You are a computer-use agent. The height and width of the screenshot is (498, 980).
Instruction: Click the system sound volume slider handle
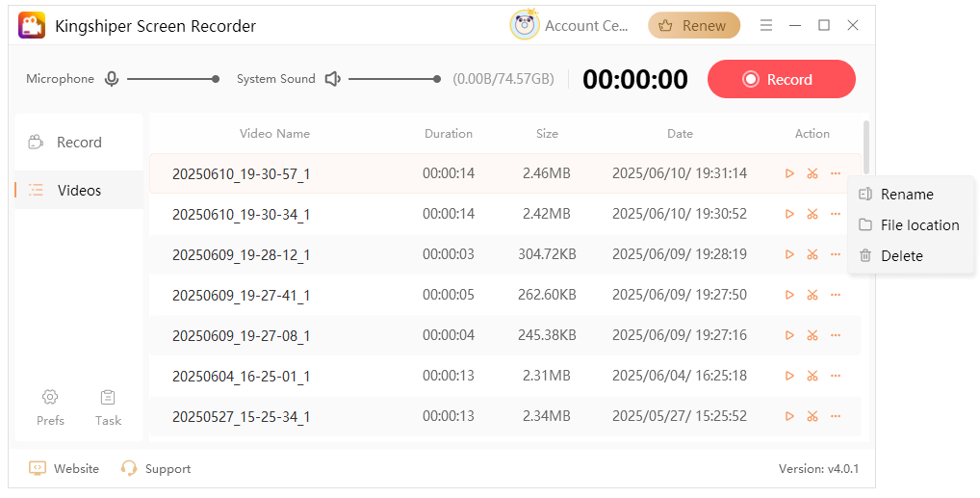point(437,79)
